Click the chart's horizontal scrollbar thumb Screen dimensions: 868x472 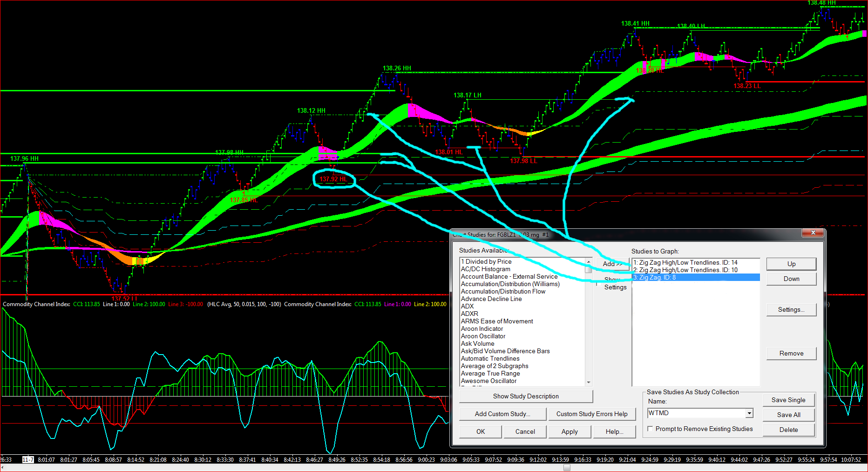coord(567,468)
